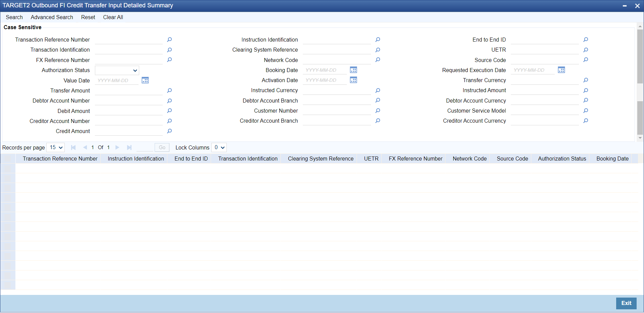The width and height of the screenshot is (644, 313).
Task: Open lookup for Creditor Account Number
Action: tap(169, 121)
